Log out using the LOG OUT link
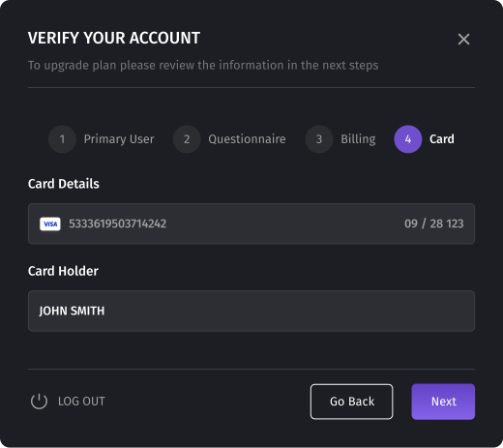 coord(81,402)
